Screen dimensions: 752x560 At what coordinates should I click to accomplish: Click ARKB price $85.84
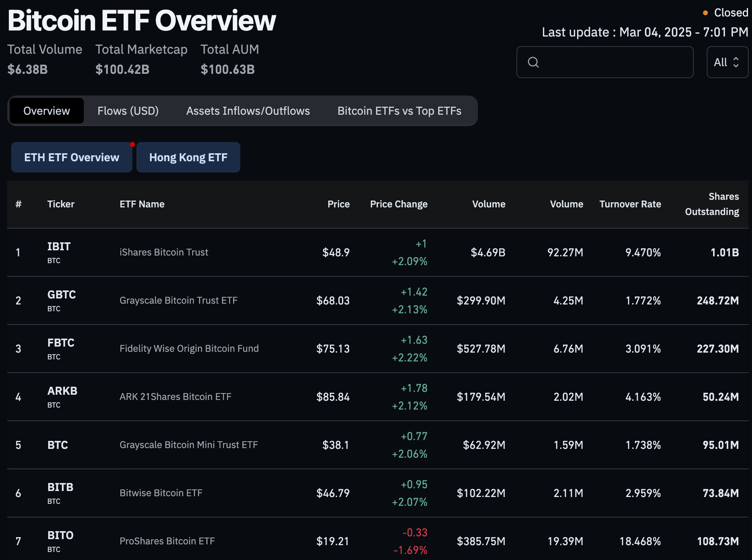333,397
